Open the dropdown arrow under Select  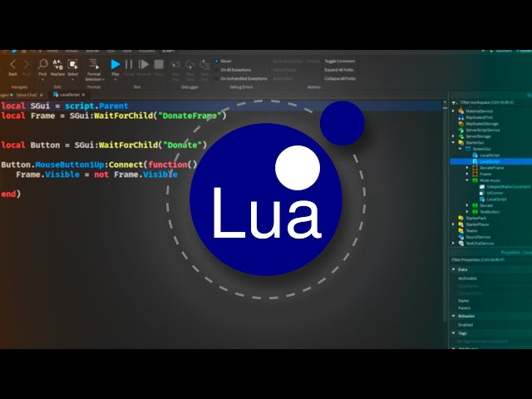pyautogui.click(x=72, y=80)
